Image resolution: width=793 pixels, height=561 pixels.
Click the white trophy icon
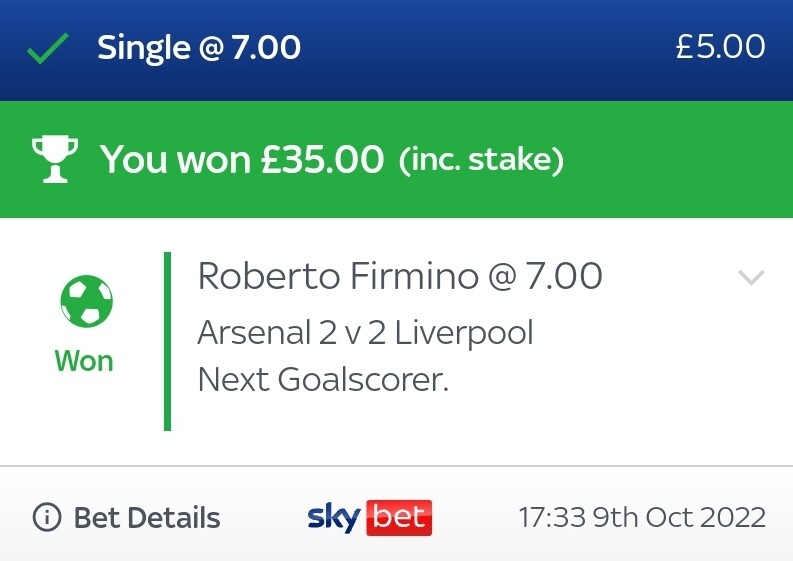point(55,159)
